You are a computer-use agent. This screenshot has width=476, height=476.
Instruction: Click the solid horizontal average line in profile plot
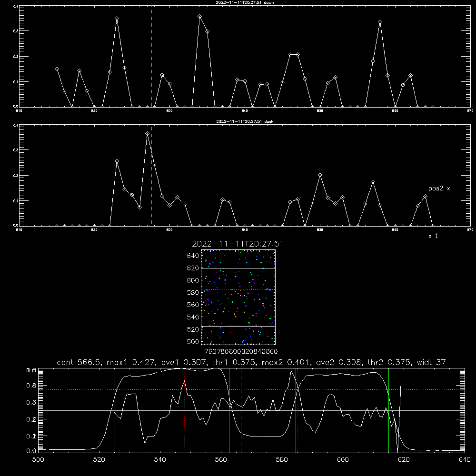click(251, 410)
